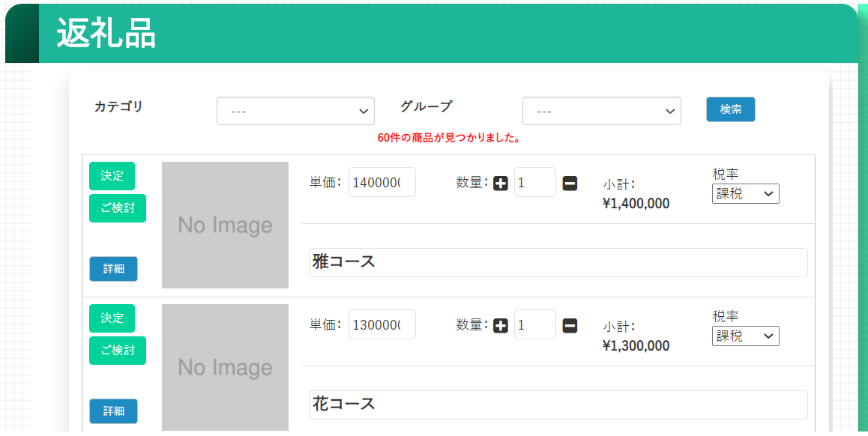
Task: Open 詳細 for 雅コース
Action: 113,269
